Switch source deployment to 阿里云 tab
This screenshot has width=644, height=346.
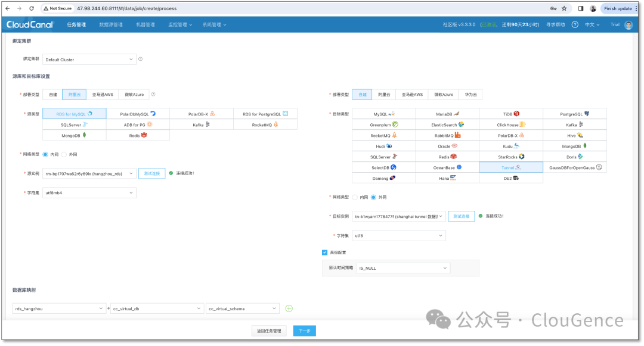coord(75,94)
